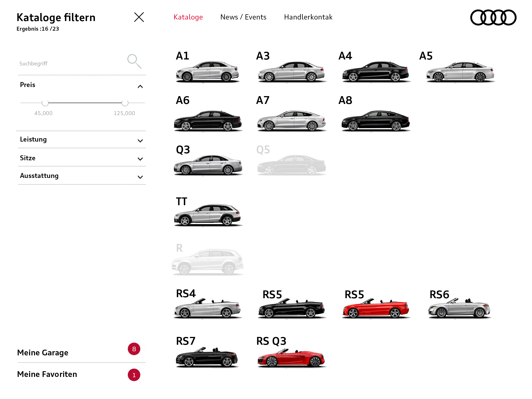Open the News / Events tab
Viewport: 532px width, 399px height.
coord(243,17)
